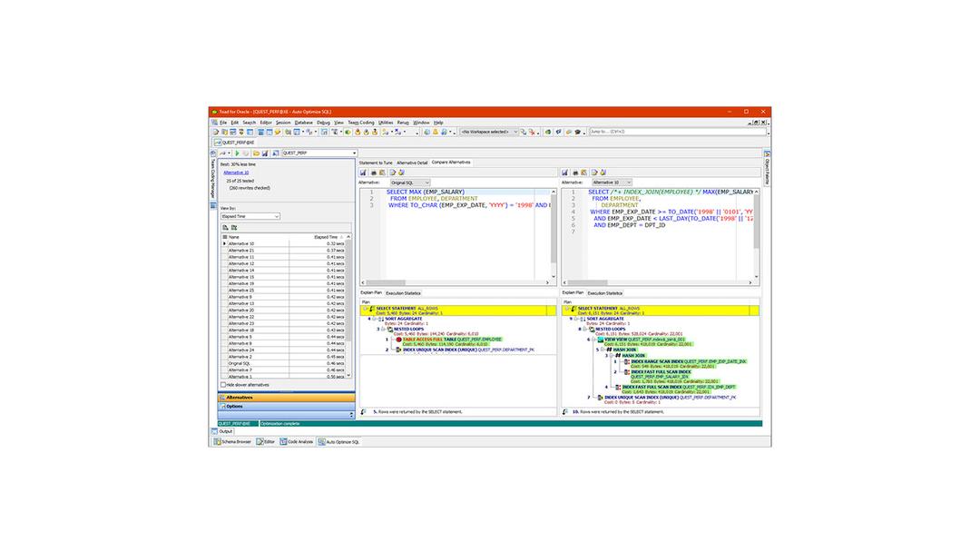Collapse the SELECT STATEMENT node in right explain plan
This screenshot has height=552, width=980.
568,309
